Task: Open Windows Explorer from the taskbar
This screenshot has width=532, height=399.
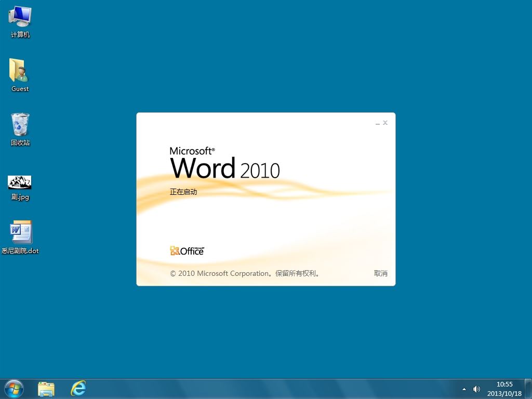Action: [x=46, y=389]
